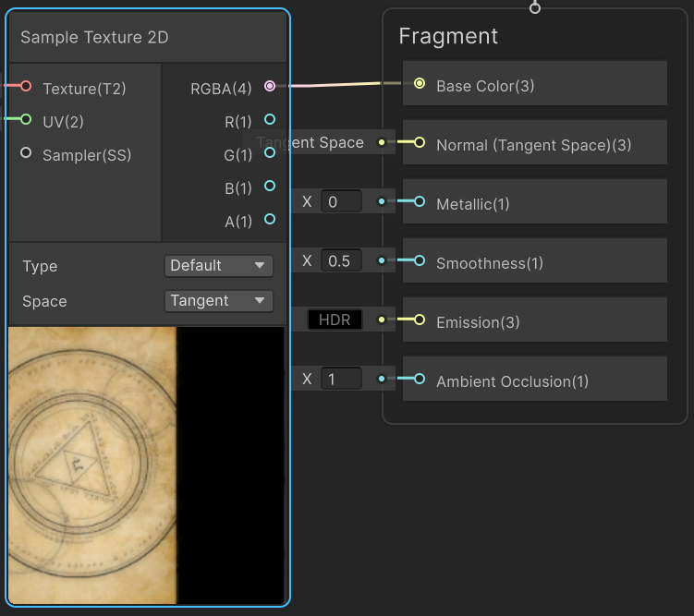Click the UV(2) input port
This screenshot has height=616, width=694.
pos(26,119)
